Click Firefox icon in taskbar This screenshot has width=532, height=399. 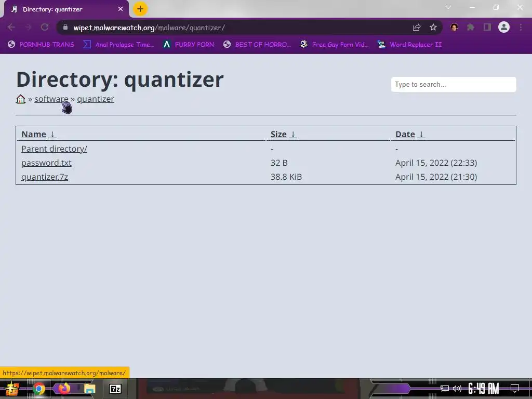coord(64,389)
